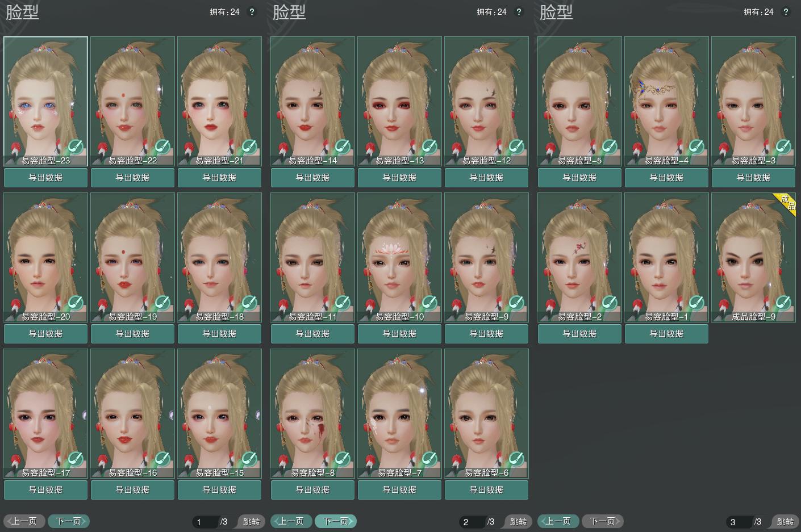Open the help icon in the page 1 panel

pyautogui.click(x=252, y=12)
